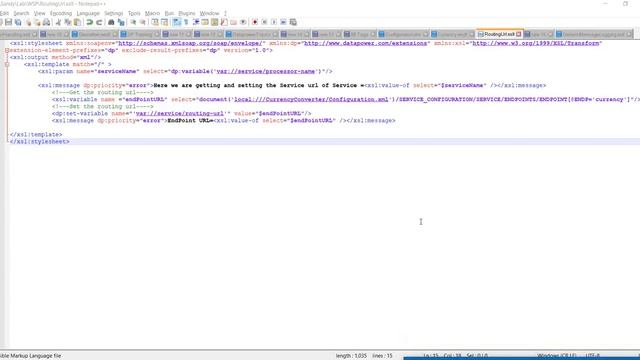
Task: Click the green Undo arrow icon
Action: 89,22
